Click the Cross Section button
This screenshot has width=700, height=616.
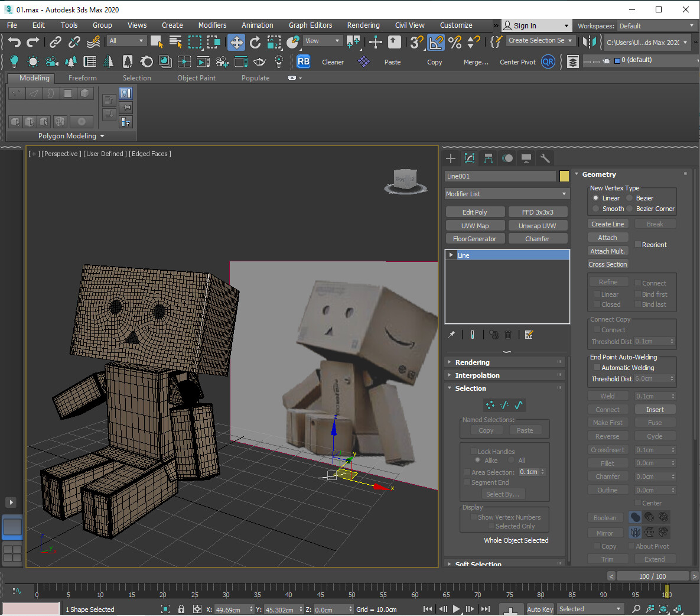(608, 264)
